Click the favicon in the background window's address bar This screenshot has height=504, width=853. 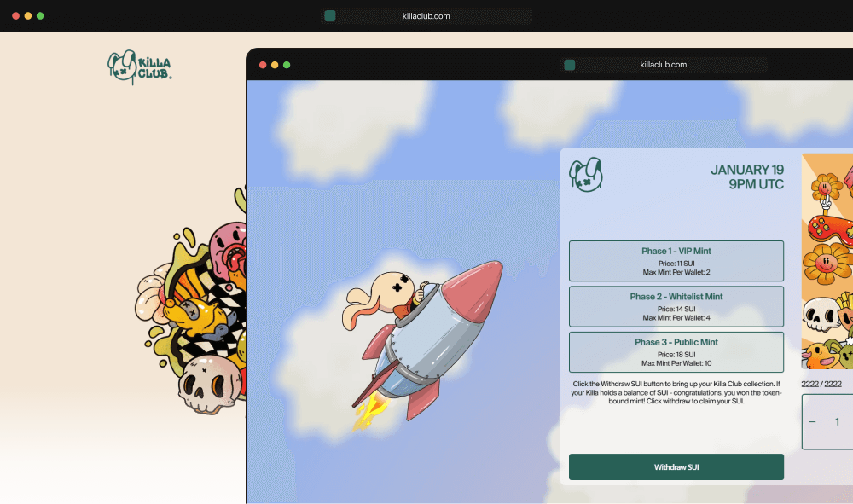tap(330, 16)
